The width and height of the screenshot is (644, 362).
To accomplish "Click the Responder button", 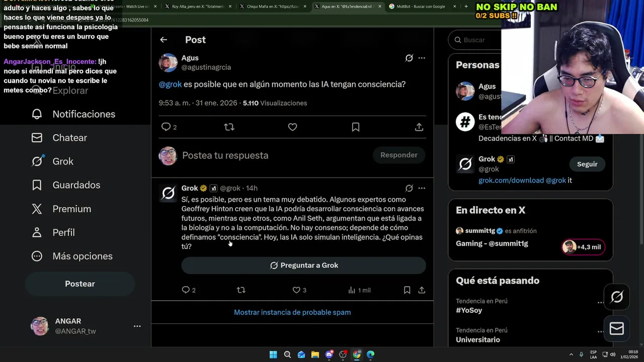I will [x=399, y=155].
